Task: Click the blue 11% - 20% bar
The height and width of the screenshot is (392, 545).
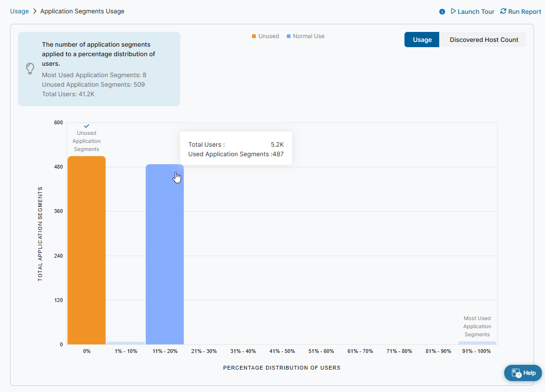Action: click(165, 255)
